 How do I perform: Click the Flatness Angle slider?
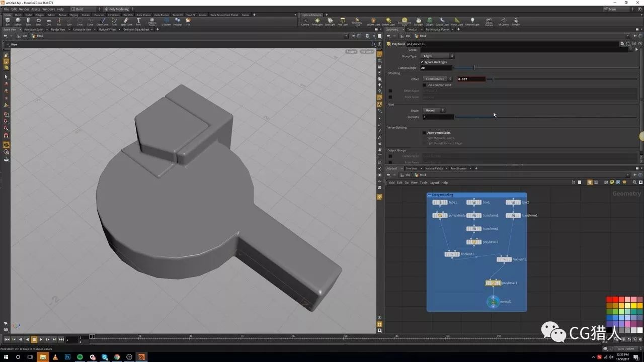pyautogui.click(x=545, y=67)
